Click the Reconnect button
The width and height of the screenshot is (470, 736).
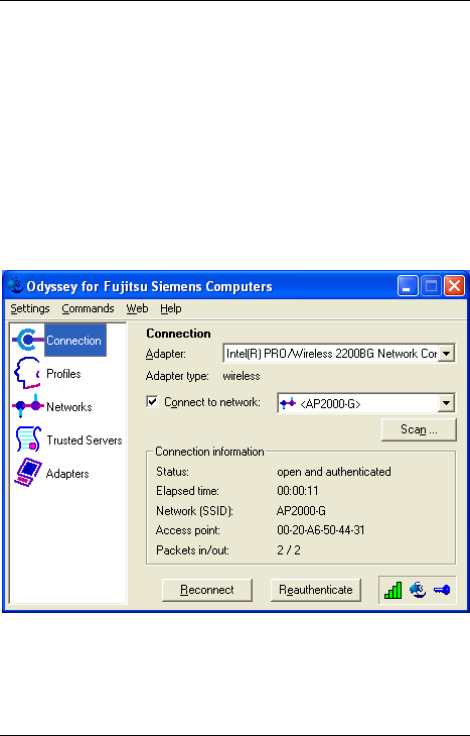(x=207, y=590)
